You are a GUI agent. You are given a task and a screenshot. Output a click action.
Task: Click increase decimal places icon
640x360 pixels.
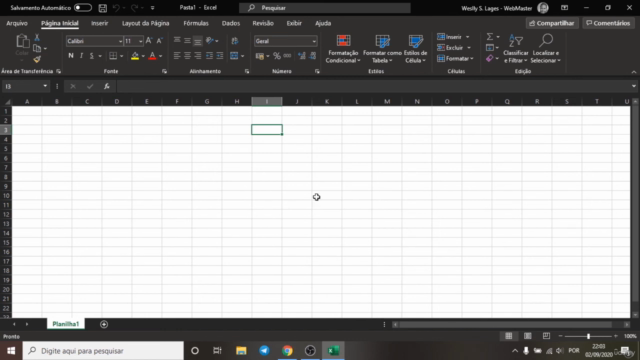pos(302,56)
